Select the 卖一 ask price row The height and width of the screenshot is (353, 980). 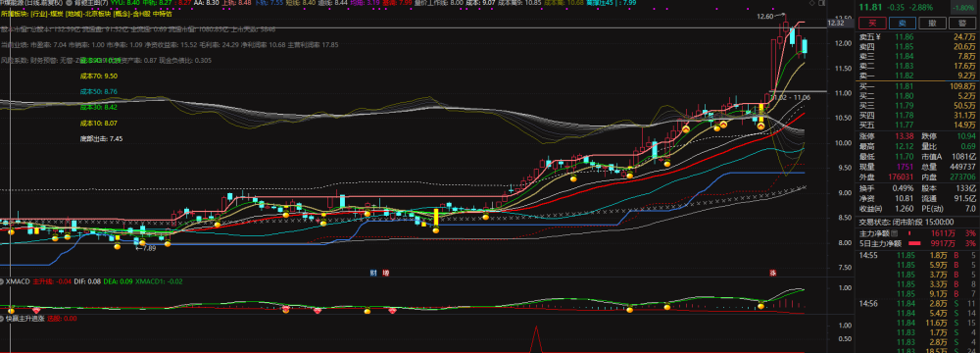point(916,76)
